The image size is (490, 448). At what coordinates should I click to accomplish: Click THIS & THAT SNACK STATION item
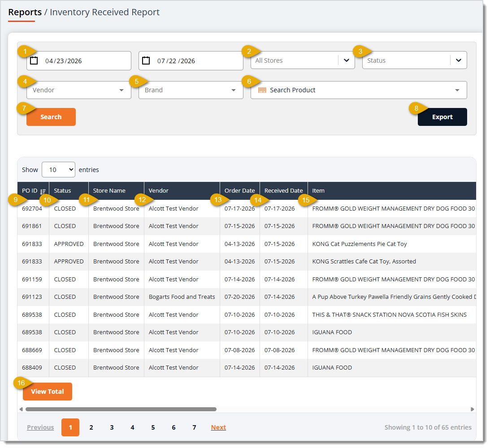pos(390,314)
